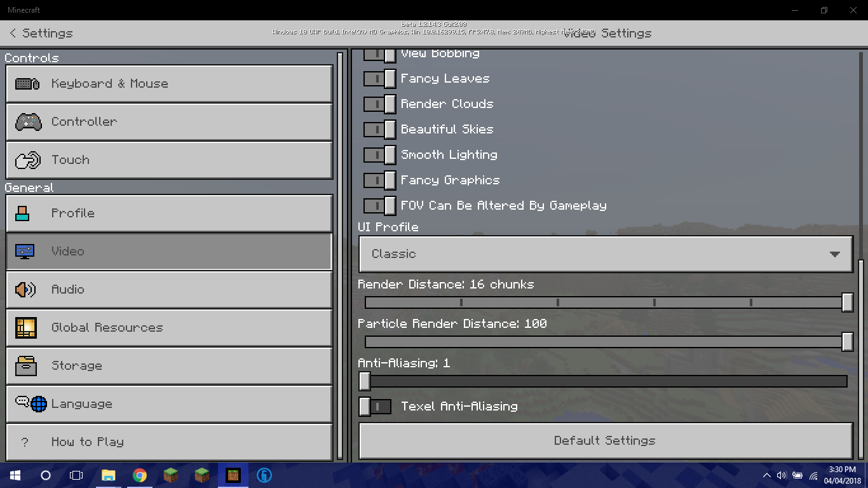Open the taskbar clock and date
Viewport: 868px width, 488px height.
click(842, 475)
